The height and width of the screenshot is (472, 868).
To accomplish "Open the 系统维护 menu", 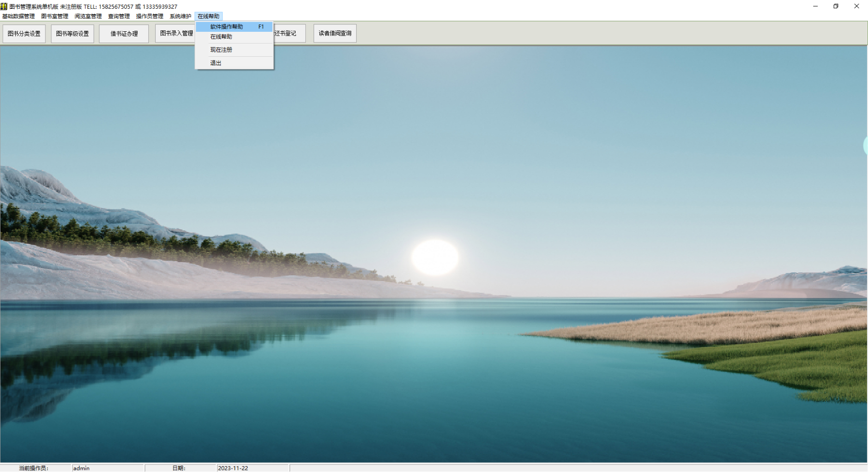I will pos(181,16).
